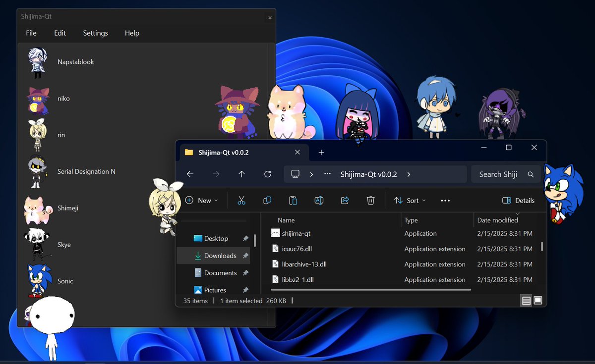The image size is (595, 364).
Task: Open the Sort dropdown in Explorer toolbar
Action: point(410,201)
